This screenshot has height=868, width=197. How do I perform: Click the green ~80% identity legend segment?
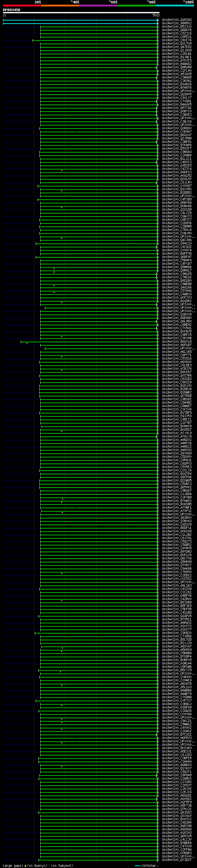pos(137,6)
